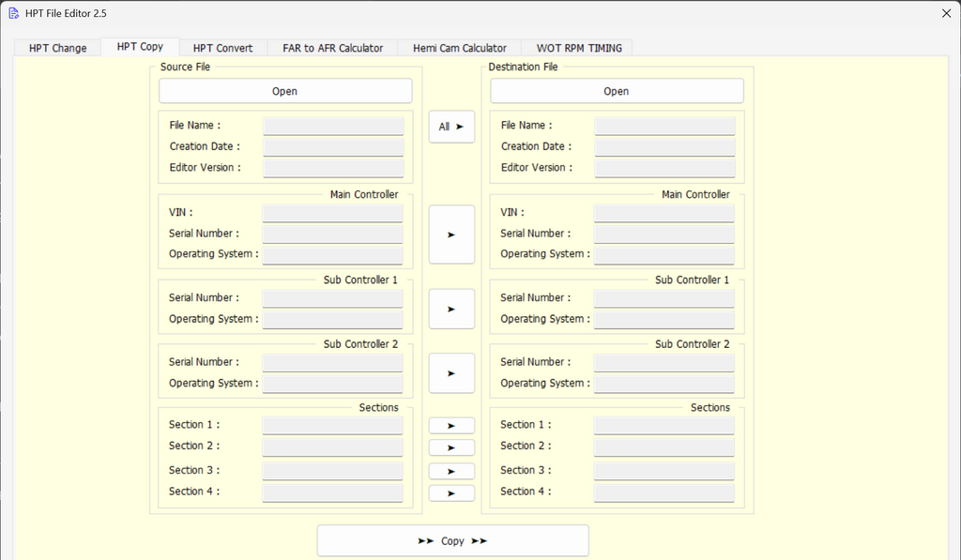Screen dimensions: 961x560
Task: Click the All arrow copy button
Action: [x=451, y=127]
